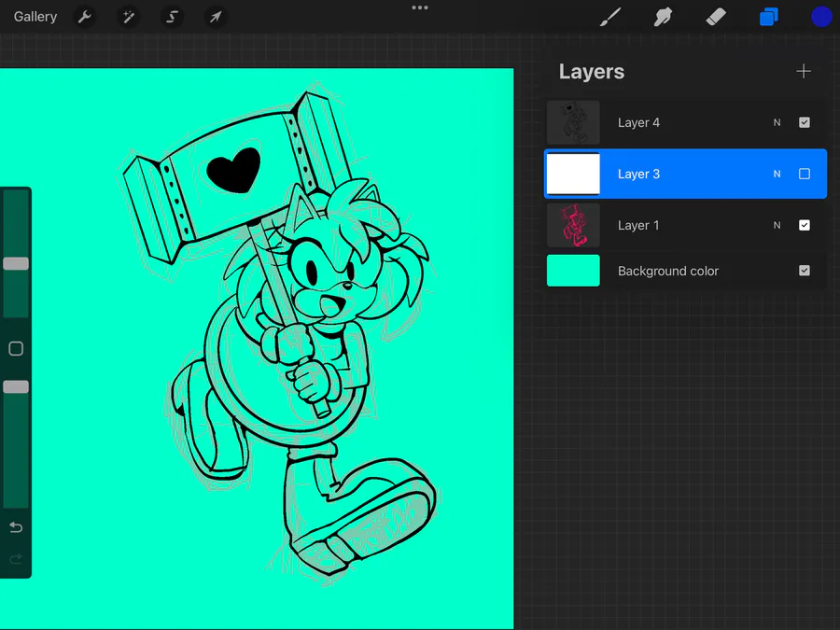Open the Actions wrench menu

coord(85,17)
